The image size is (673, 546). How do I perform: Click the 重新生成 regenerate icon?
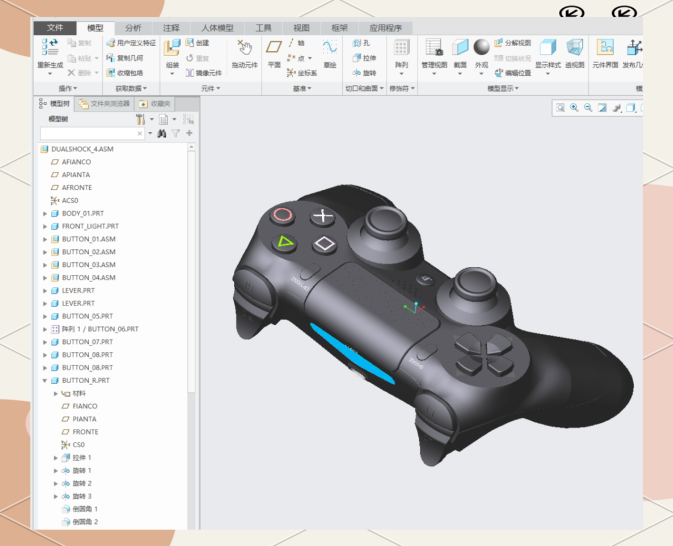pyautogui.click(x=50, y=47)
